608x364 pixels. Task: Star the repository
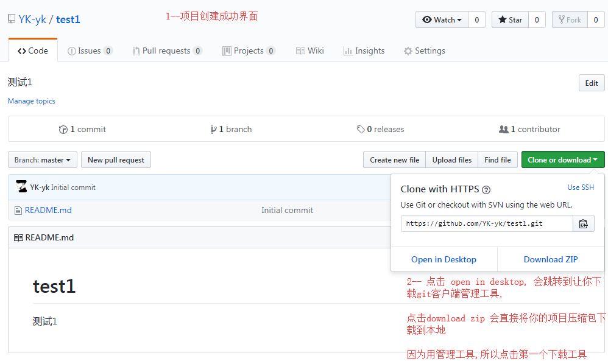click(x=510, y=19)
